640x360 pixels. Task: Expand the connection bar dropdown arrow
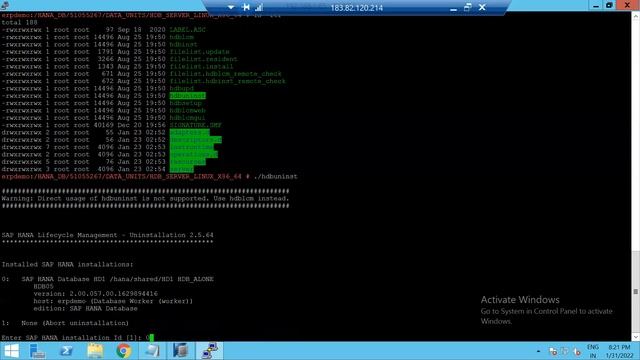[231, 7]
